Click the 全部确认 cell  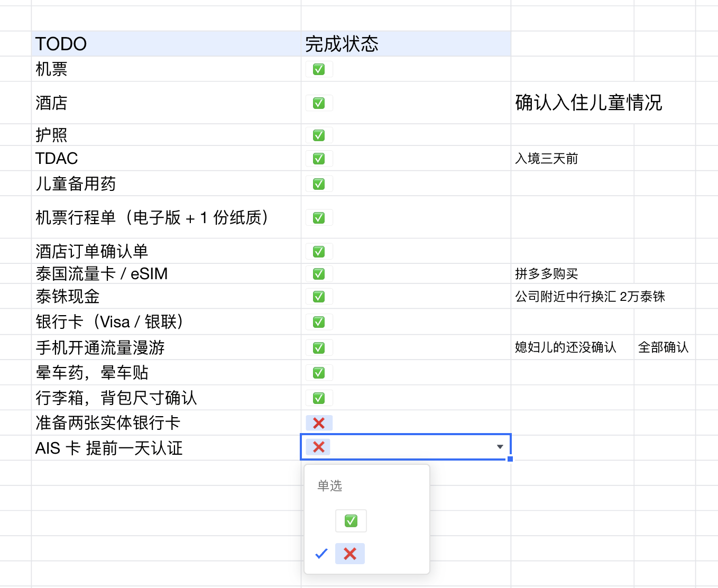tap(664, 347)
